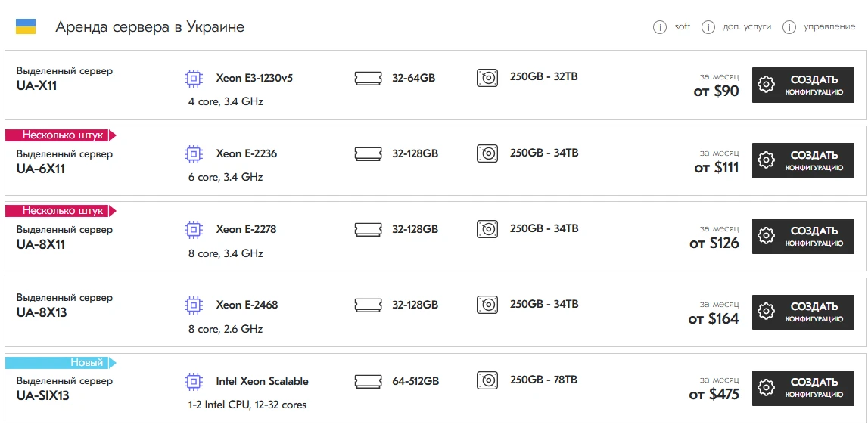Click the disk icon showing 250GB - 78TB
This screenshot has width=868, height=431.
(487, 380)
